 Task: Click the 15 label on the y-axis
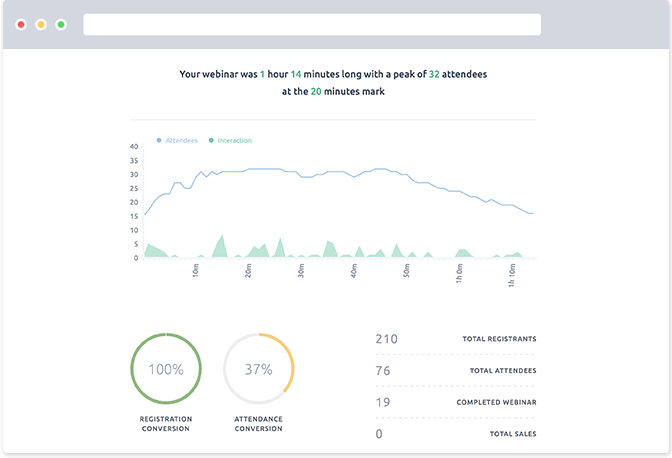(134, 216)
